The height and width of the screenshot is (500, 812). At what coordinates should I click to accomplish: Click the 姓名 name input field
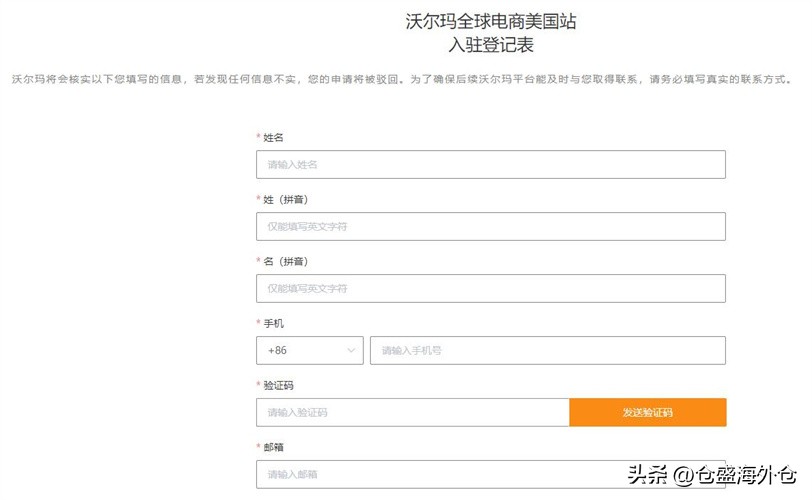490,165
